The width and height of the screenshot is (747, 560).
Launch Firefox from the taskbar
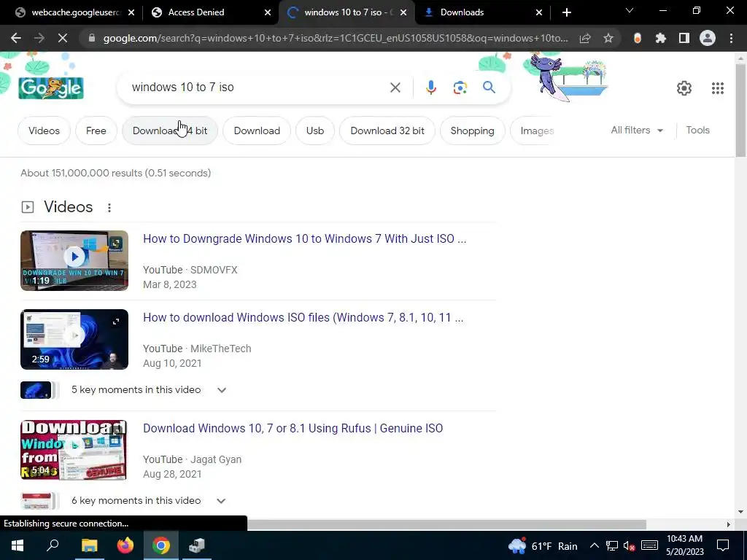pyautogui.click(x=125, y=545)
